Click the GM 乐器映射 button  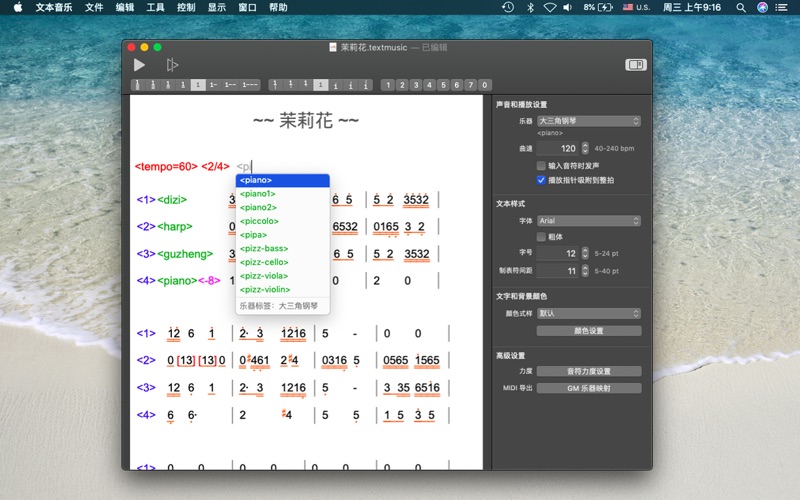(588, 388)
